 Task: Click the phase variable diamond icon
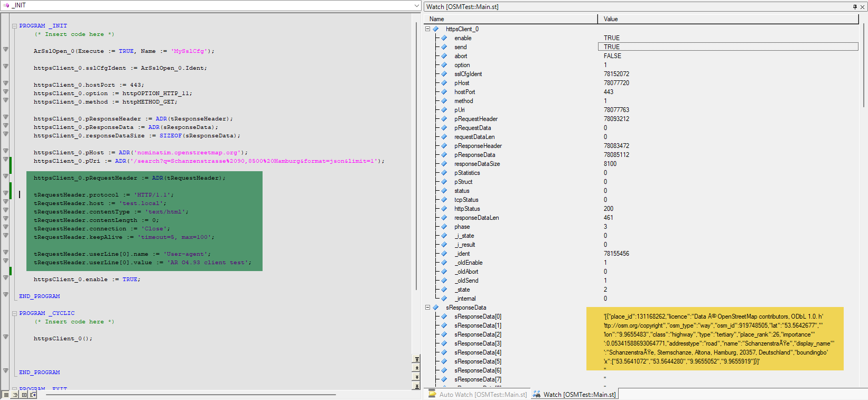(x=444, y=227)
